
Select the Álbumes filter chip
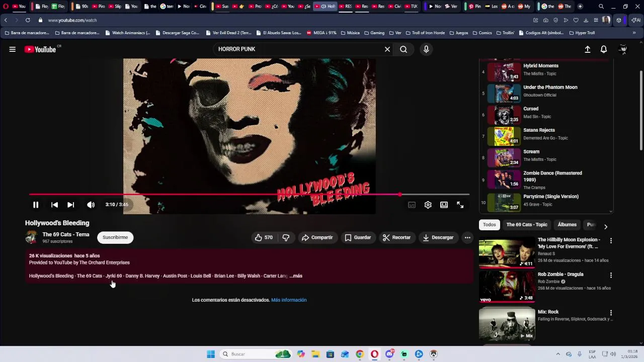coord(567,225)
